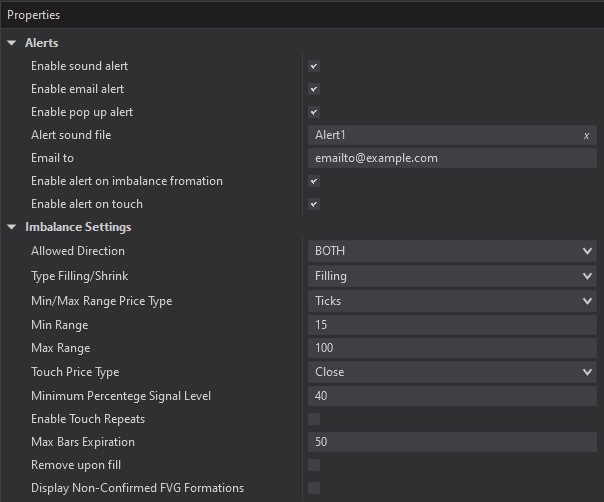Edit Minimum Percentege Signal Level value
The image size is (604, 502).
click(x=452, y=396)
